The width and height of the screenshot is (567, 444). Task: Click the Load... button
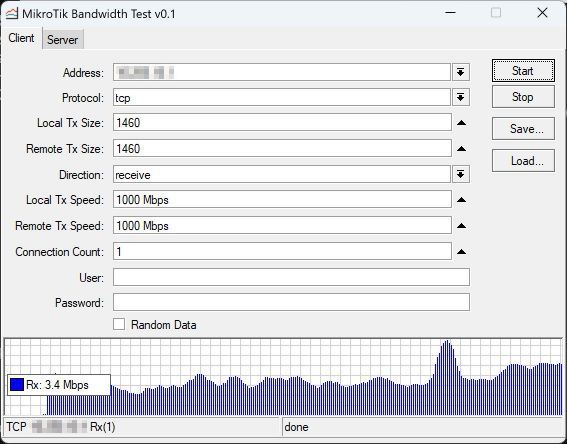tap(523, 161)
